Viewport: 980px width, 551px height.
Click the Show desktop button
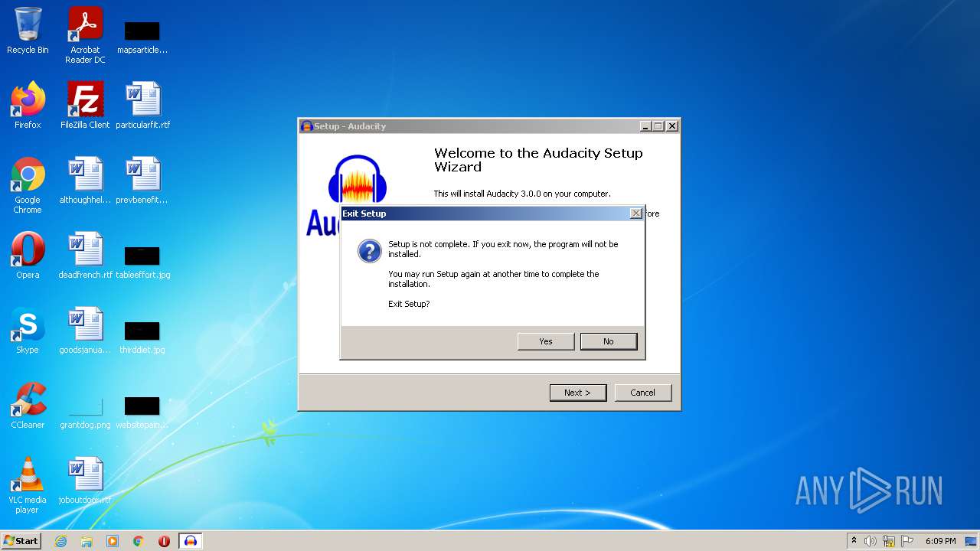(x=972, y=541)
